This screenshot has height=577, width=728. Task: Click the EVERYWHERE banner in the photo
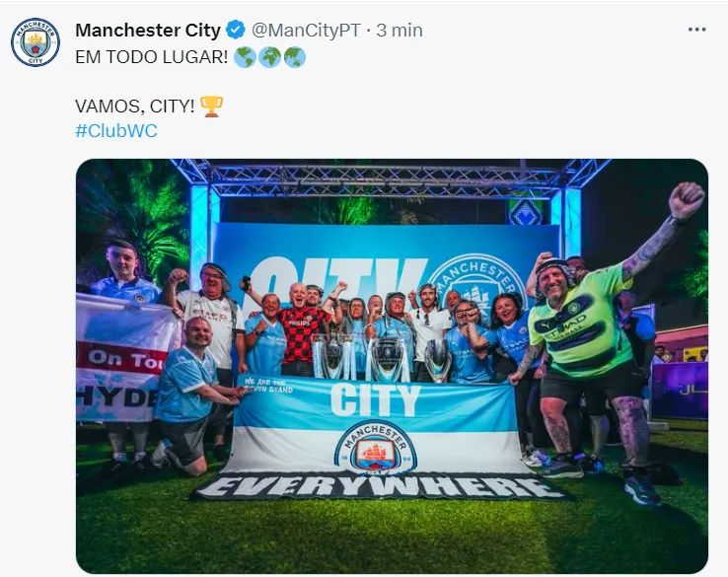(384, 487)
